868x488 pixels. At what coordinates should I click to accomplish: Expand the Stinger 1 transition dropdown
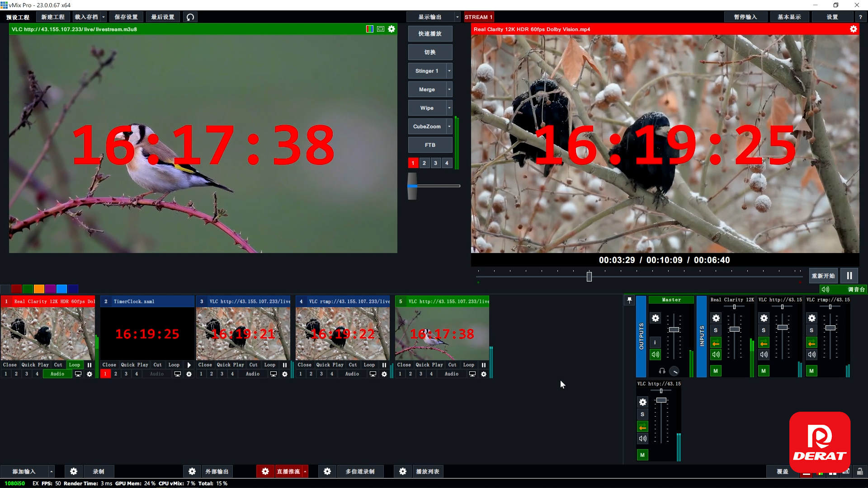pyautogui.click(x=449, y=71)
